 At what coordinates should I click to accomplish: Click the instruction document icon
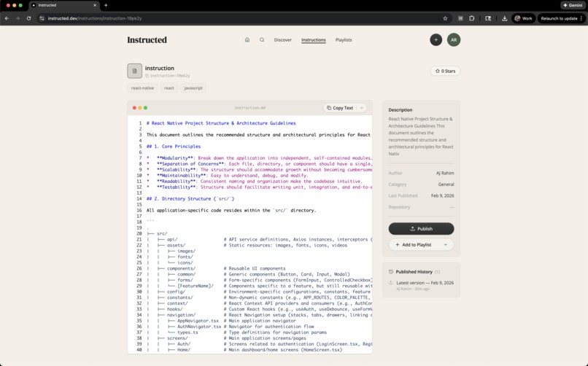click(x=135, y=71)
